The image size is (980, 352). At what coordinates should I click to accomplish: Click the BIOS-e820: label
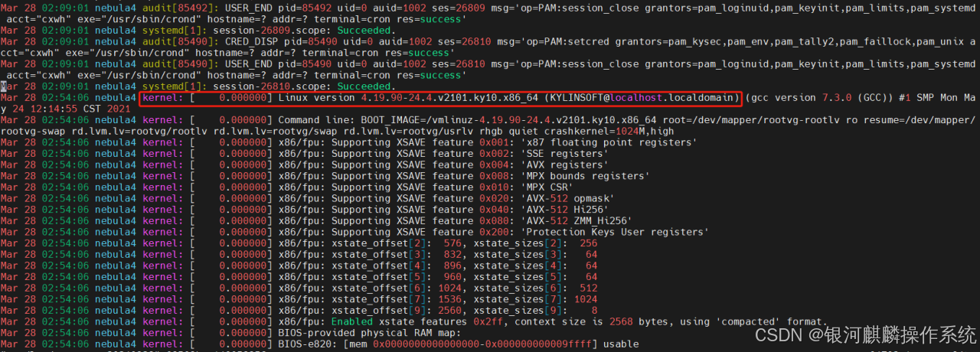(x=310, y=344)
